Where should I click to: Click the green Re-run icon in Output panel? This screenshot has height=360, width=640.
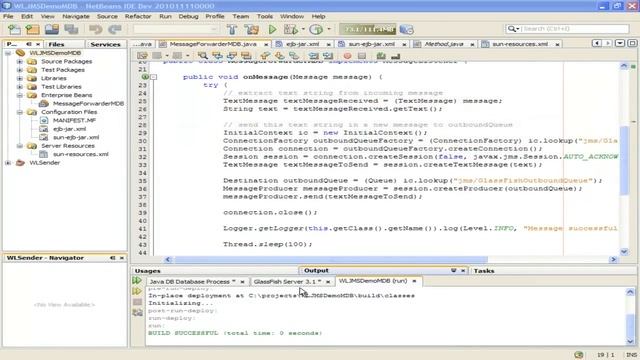[x=137, y=280]
